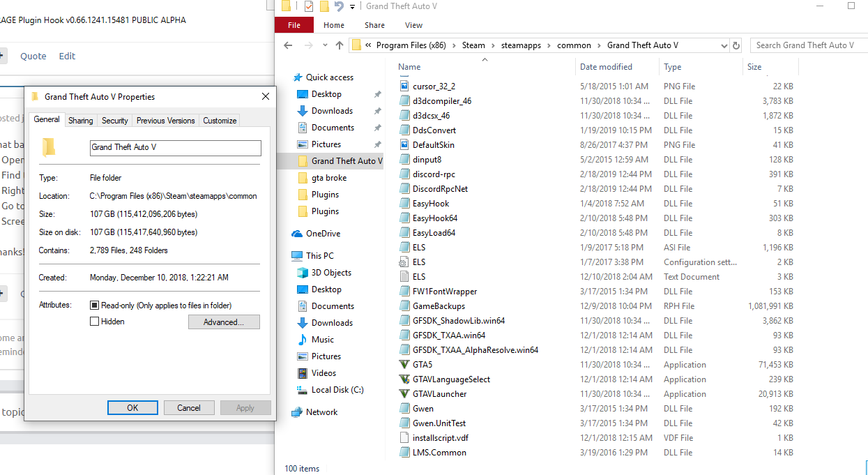Viewport: 868px width, 475px height.
Task: Click Steam in the address breadcrumb
Action: (x=473, y=45)
